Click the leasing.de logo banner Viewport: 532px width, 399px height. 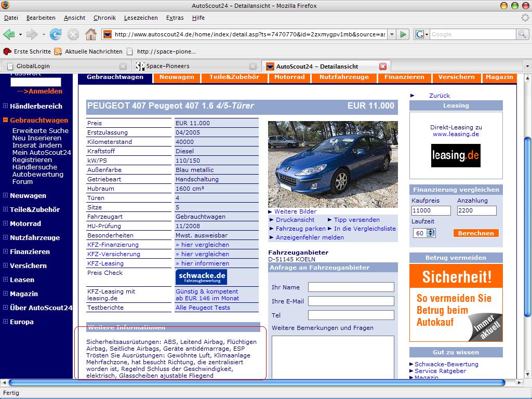[456, 155]
